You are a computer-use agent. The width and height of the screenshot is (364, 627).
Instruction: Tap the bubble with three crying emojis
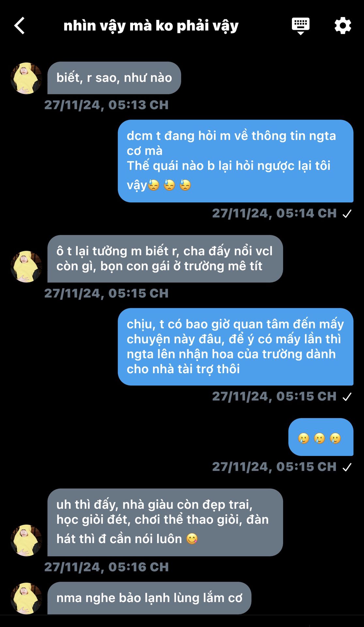pyautogui.click(x=321, y=437)
